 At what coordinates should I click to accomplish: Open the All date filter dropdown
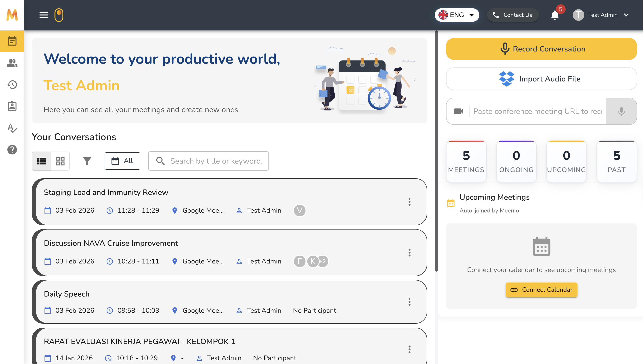pyautogui.click(x=122, y=161)
